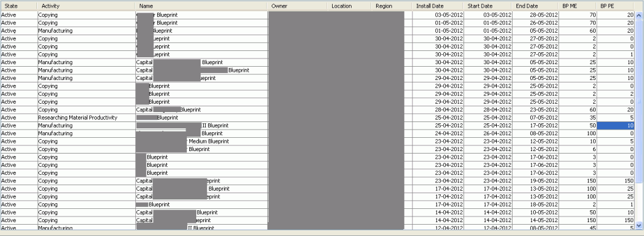Click the highlighted BP PE cell showing 10

[616, 125]
